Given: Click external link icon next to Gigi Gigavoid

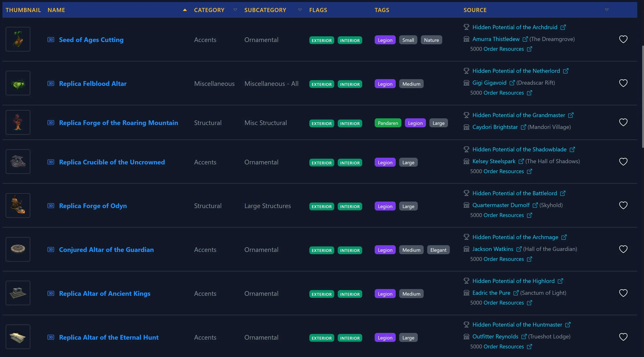Looking at the screenshot, I should point(512,83).
